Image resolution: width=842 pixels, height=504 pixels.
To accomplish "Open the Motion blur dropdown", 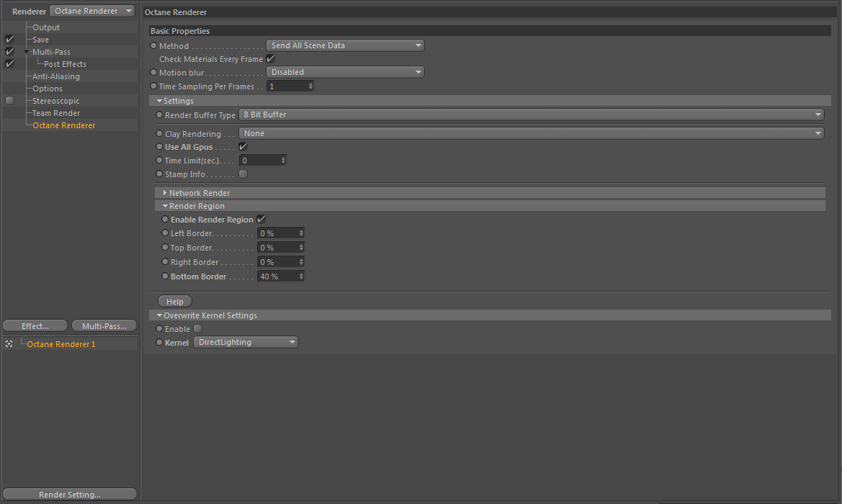I will tap(345, 72).
